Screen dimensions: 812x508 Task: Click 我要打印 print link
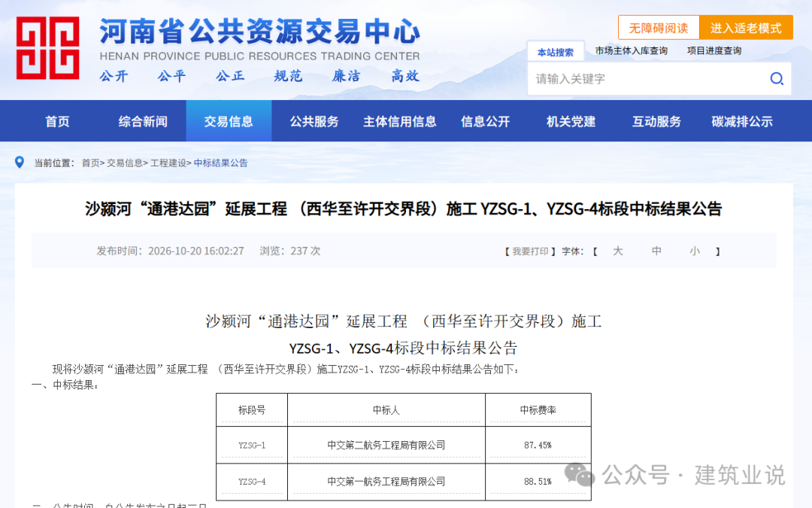(530, 251)
